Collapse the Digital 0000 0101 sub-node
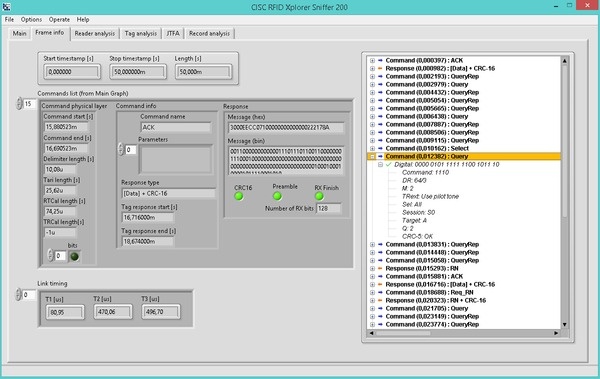Image resolution: width=600 pixels, height=379 pixels. [380, 165]
